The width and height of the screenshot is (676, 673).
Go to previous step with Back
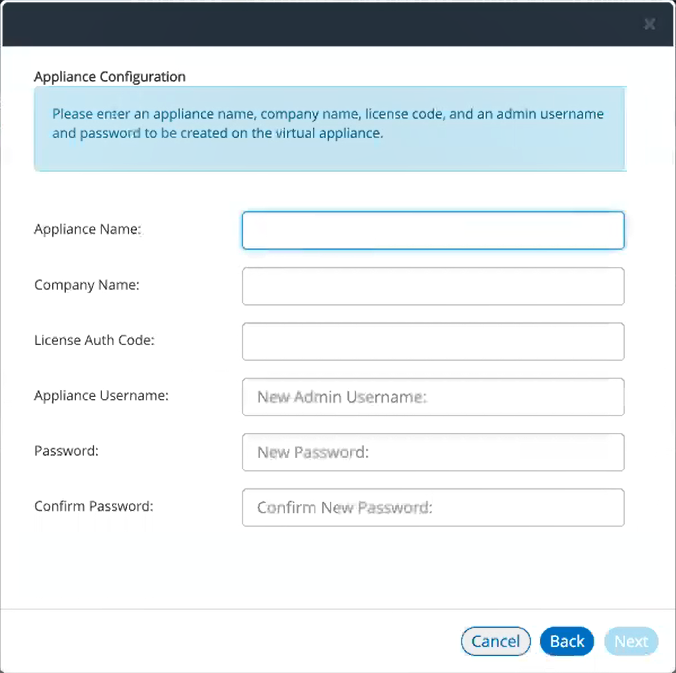(566, 641)
